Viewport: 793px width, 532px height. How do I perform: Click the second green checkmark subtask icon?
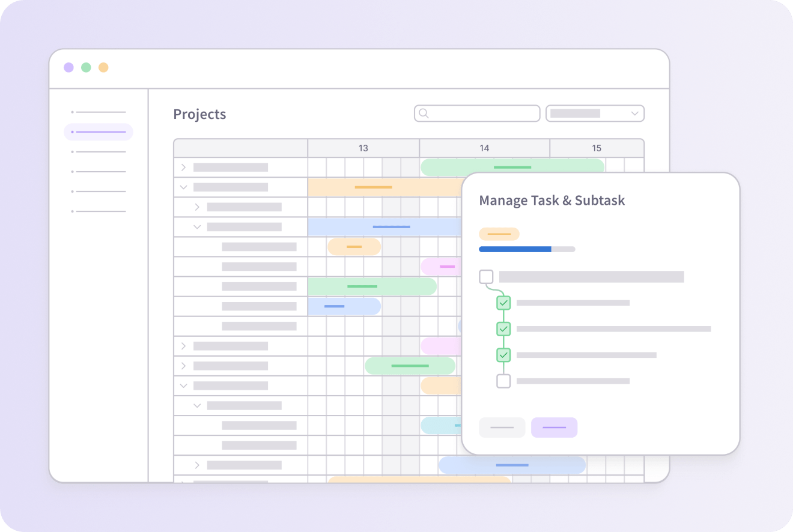coord(503,328)
